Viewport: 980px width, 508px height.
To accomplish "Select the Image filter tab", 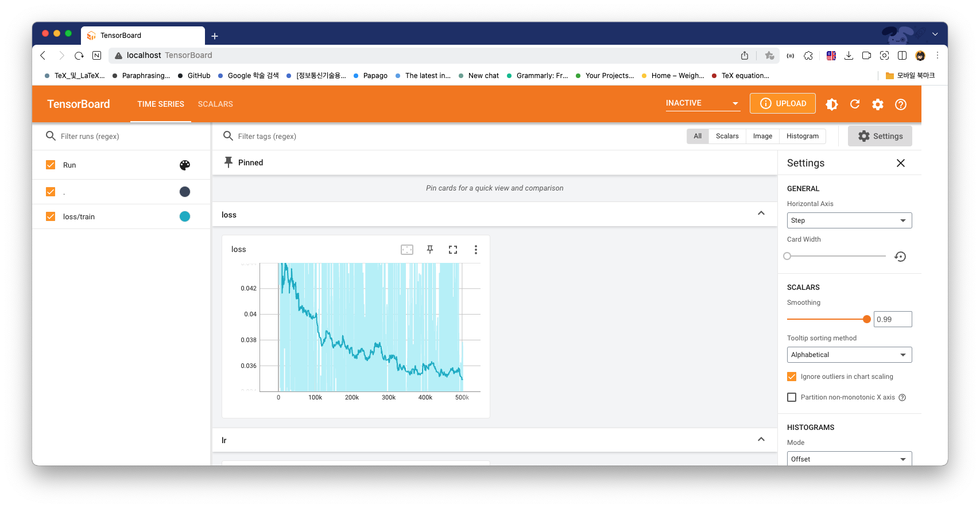I will pyautogui.click(x=762, y=136).
